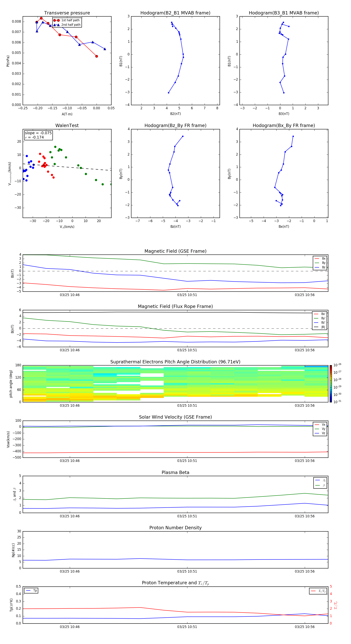The height and width of the screenshot is (644, 351).
Task: Click the 'r = -0.174' annotation
Action: pos(35,137)
